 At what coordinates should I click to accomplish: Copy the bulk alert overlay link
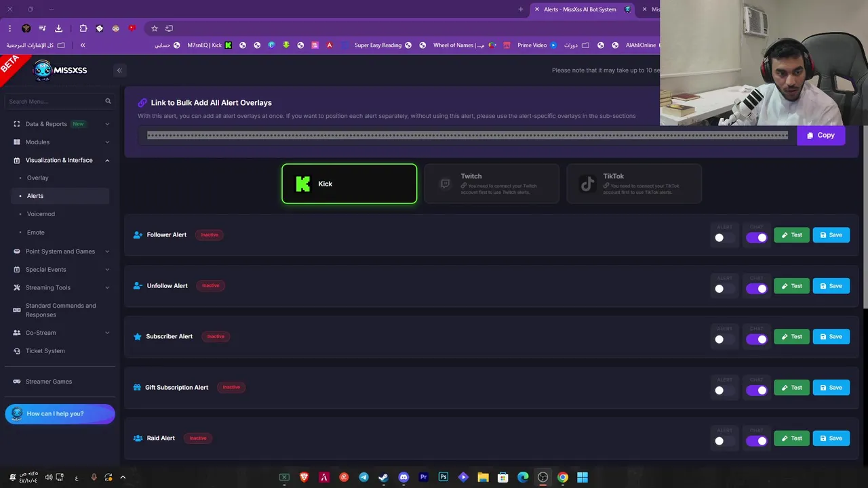coord(821,136)
